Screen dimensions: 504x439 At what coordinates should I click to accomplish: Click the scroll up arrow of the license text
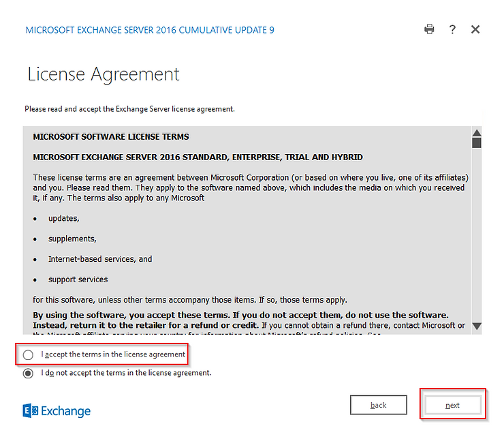(477, 133)
